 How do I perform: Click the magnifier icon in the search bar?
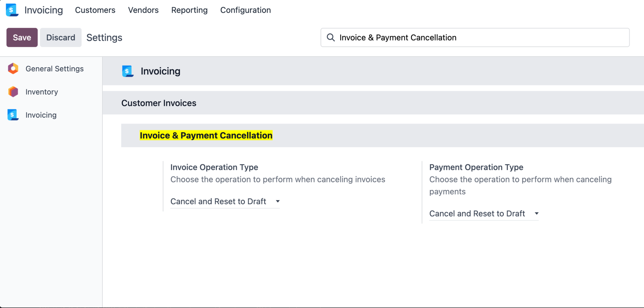click(331, 37)
